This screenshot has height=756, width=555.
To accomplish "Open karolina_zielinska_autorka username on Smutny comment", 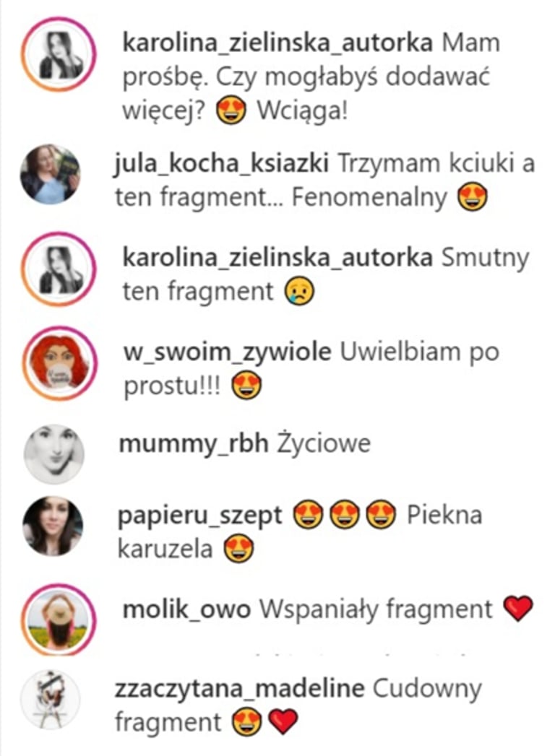I will (277, 258).
